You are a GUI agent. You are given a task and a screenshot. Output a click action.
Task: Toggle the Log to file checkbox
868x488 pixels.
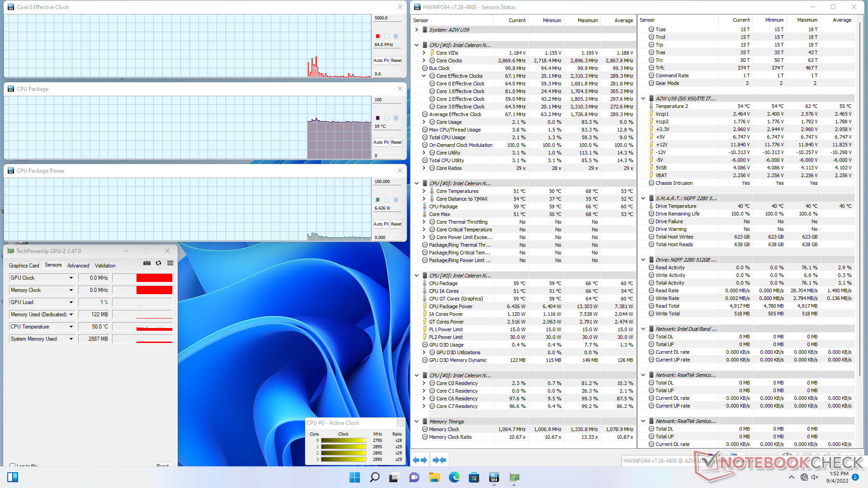tap(13, 465)
